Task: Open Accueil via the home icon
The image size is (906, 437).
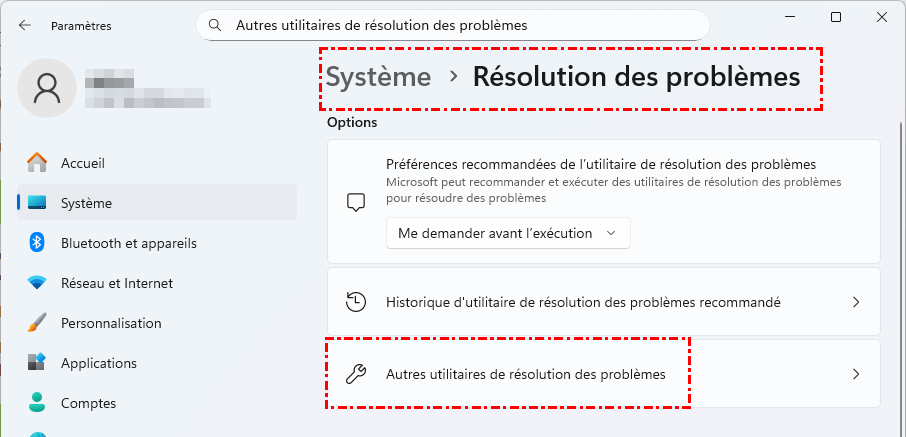Action: (x=37, y=163)
